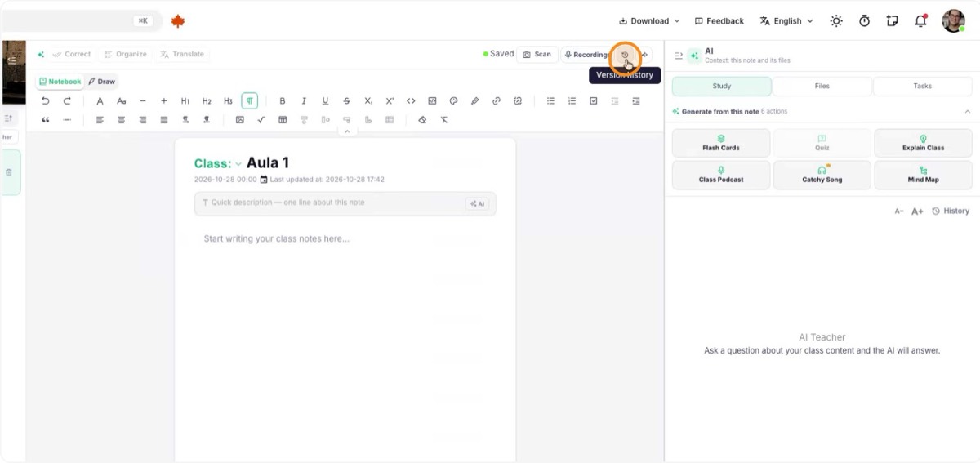The width and height of the screenshot is (980, 463).
Task: Click the Correct AI button
Action: tap(71, 55)
